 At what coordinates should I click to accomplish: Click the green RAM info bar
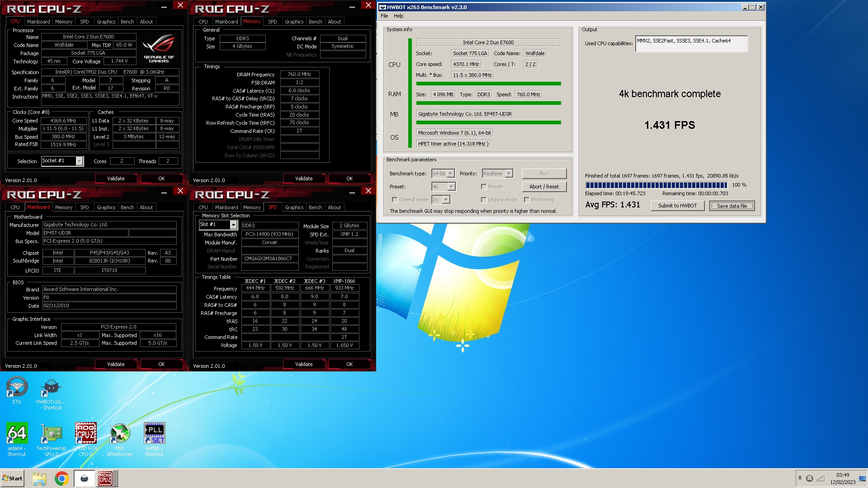click(x=488, y=103)
